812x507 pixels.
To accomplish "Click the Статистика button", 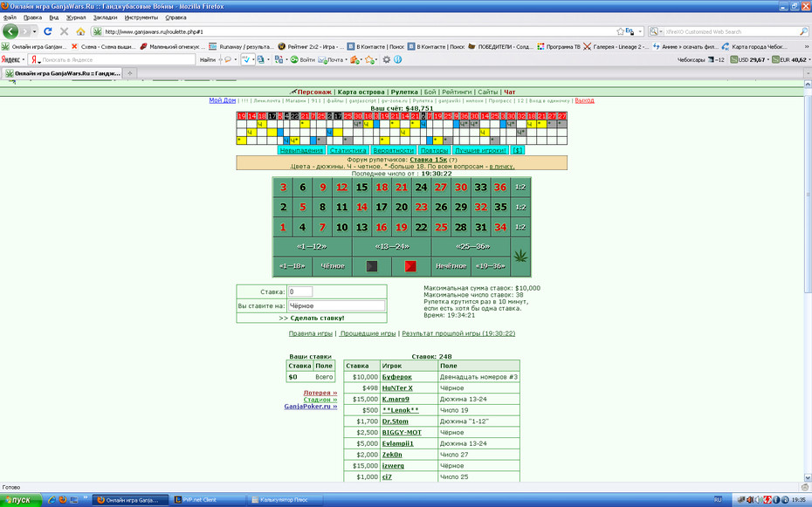I will tap(348, 150).
